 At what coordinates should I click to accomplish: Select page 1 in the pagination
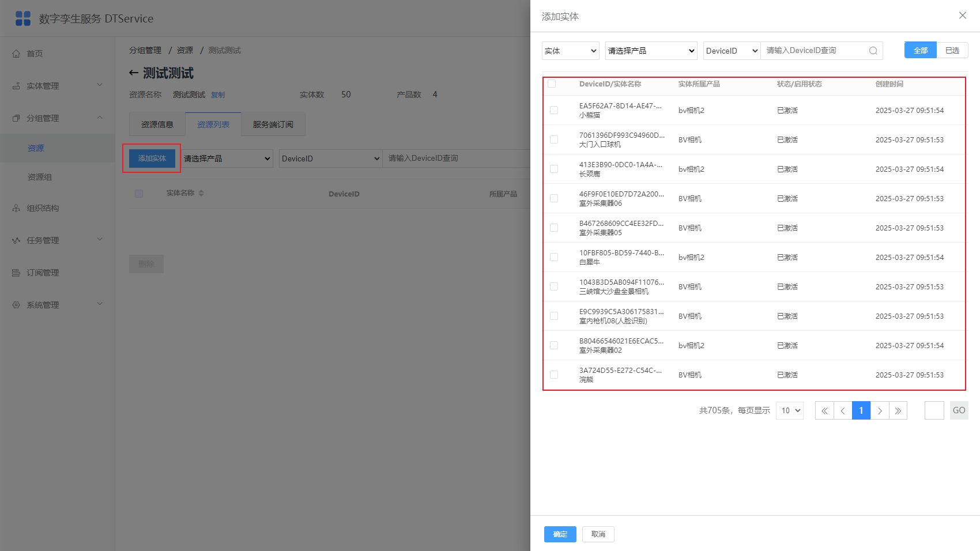[861, 410]
